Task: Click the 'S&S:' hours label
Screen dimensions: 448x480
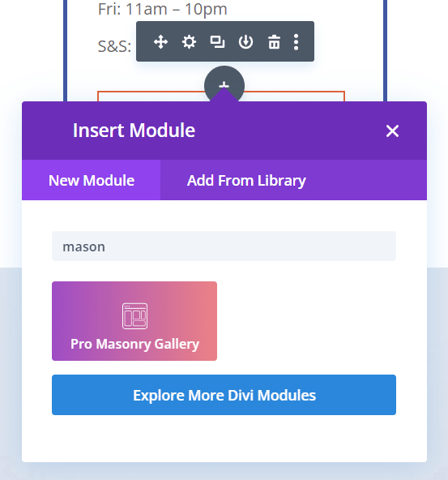Action: tap(114, 46)
